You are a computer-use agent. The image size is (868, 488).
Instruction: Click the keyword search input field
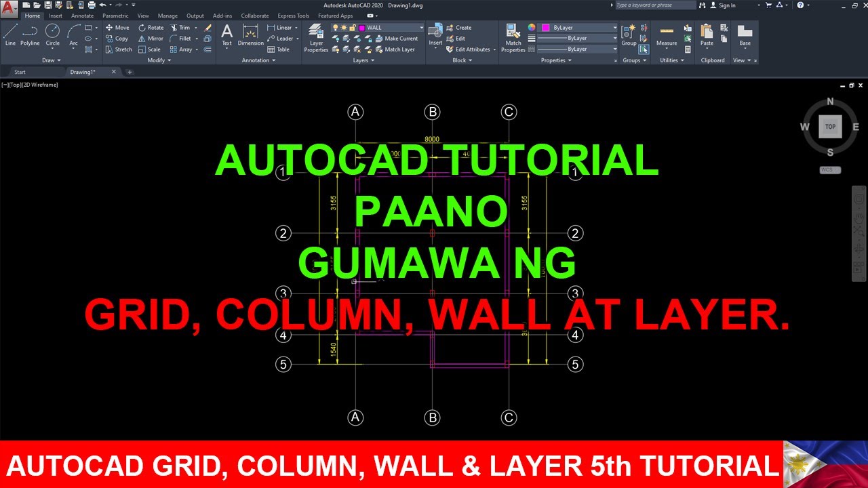tap(655, 5)
